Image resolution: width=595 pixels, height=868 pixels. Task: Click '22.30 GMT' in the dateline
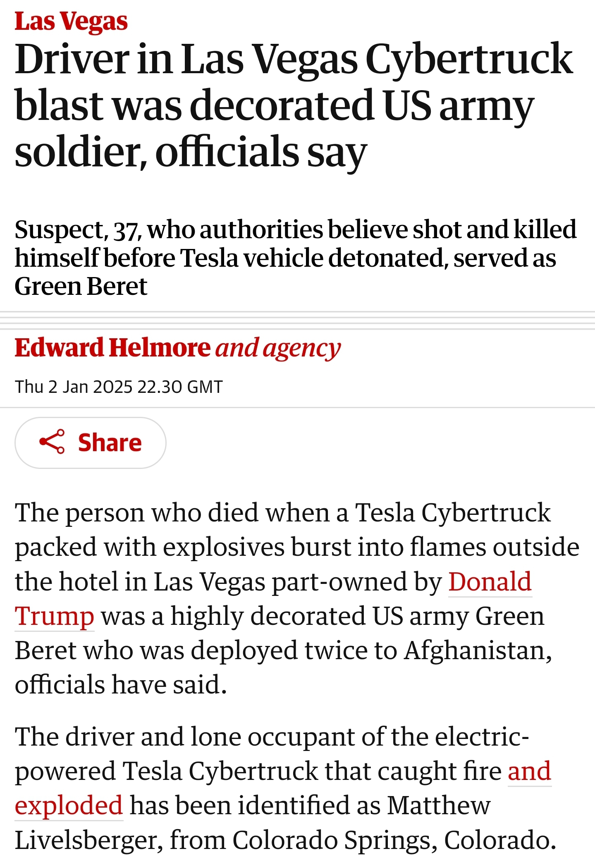(180, 387)
